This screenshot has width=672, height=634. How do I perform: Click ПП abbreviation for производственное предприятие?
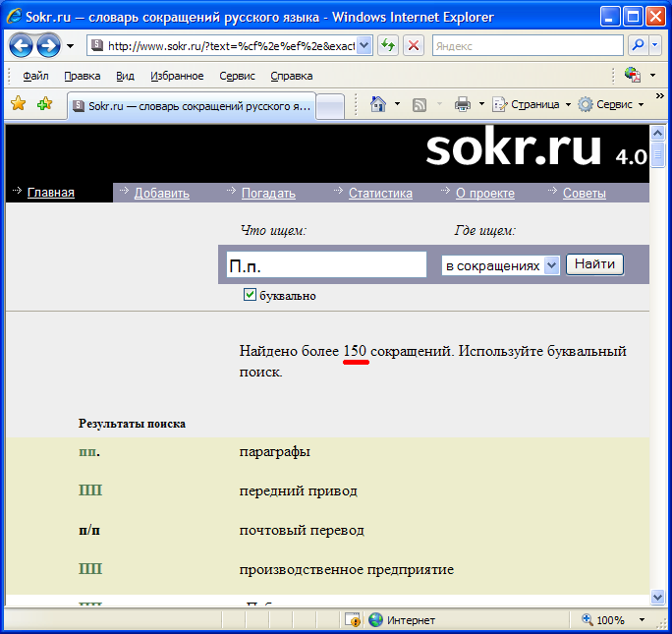90,569
